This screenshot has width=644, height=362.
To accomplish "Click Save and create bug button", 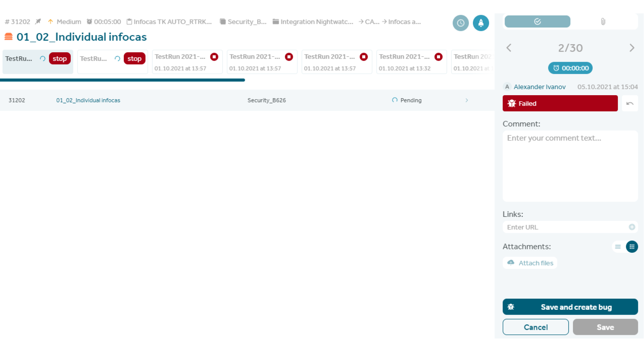I will pos(570,307).
